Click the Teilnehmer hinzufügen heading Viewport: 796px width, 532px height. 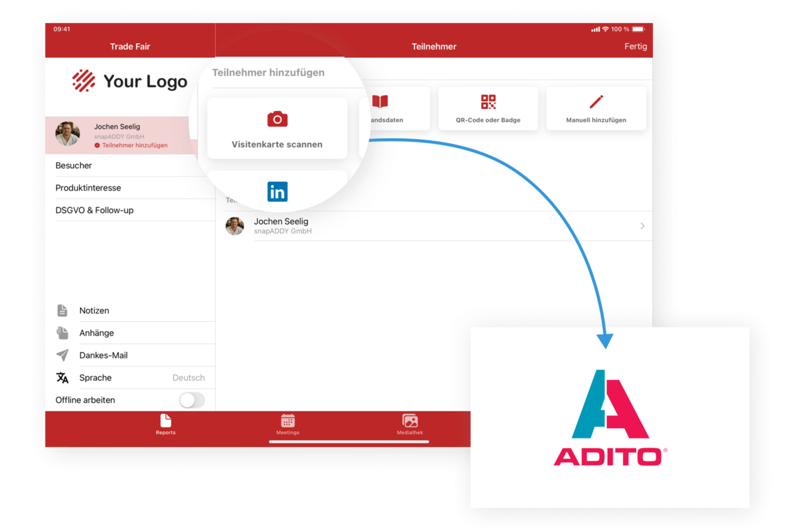pos(268,73)
